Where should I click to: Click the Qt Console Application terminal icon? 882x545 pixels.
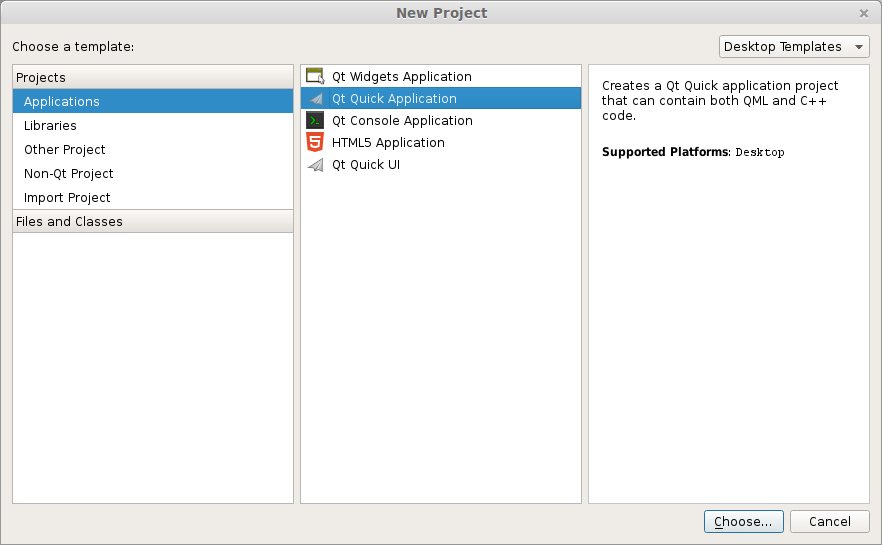click(x=315, y=121)
